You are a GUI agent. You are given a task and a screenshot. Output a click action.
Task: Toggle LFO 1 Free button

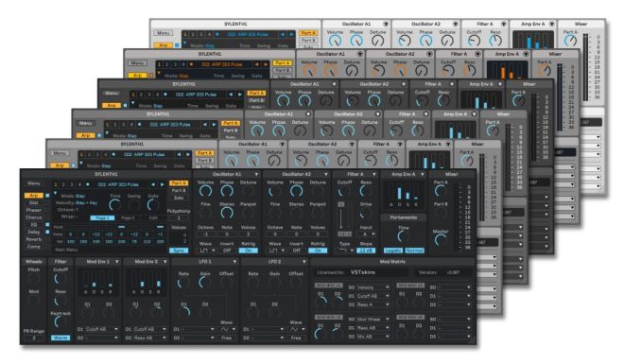[227, 338]
